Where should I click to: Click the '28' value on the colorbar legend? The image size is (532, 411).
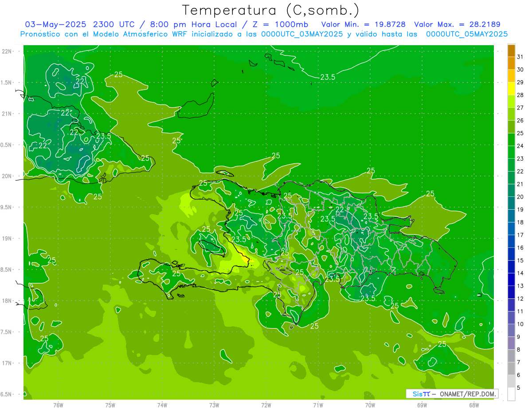520,95
